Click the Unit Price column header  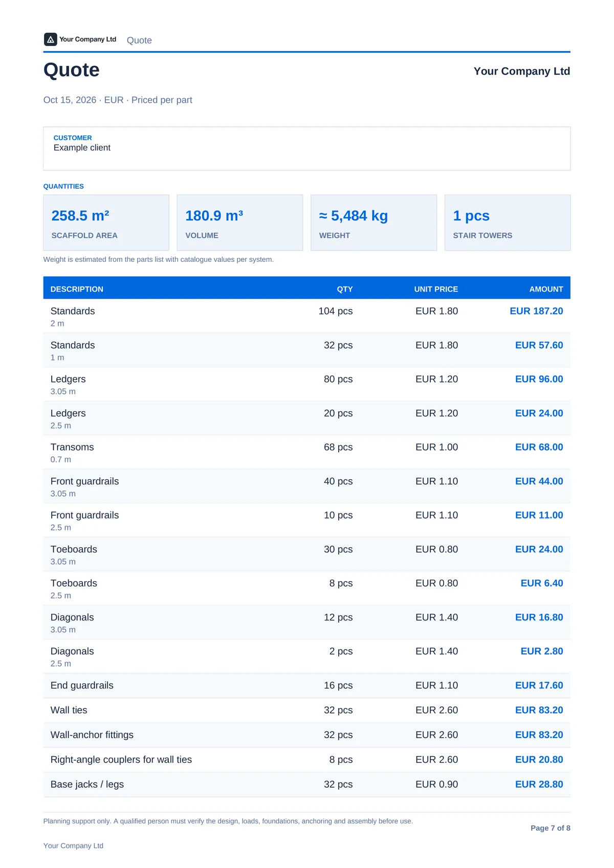[436, 289]
